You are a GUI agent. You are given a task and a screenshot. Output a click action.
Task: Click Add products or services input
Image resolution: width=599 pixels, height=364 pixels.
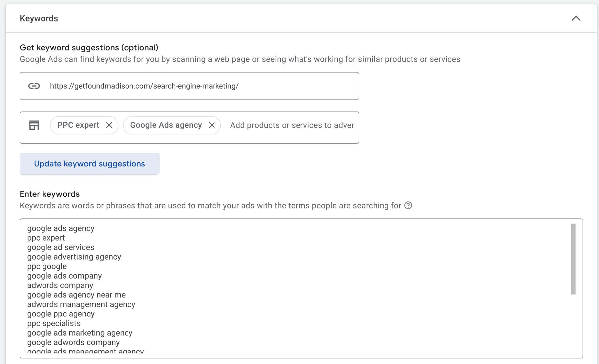coord(292,125)
